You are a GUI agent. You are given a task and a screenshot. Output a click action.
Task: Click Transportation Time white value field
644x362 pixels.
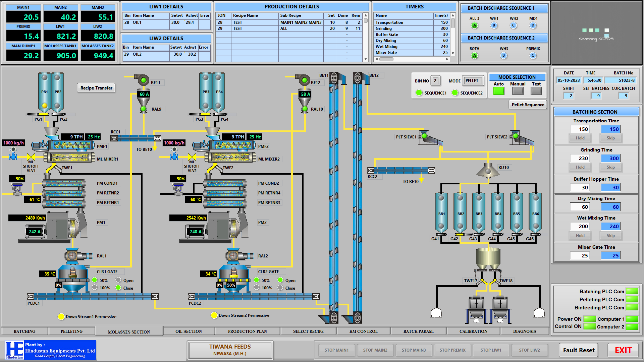[580, 129]
